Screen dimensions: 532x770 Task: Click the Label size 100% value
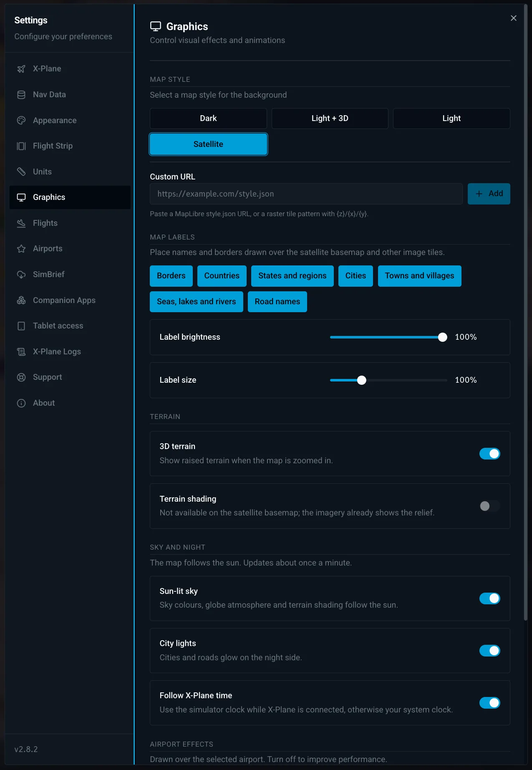tap(466, 380)
